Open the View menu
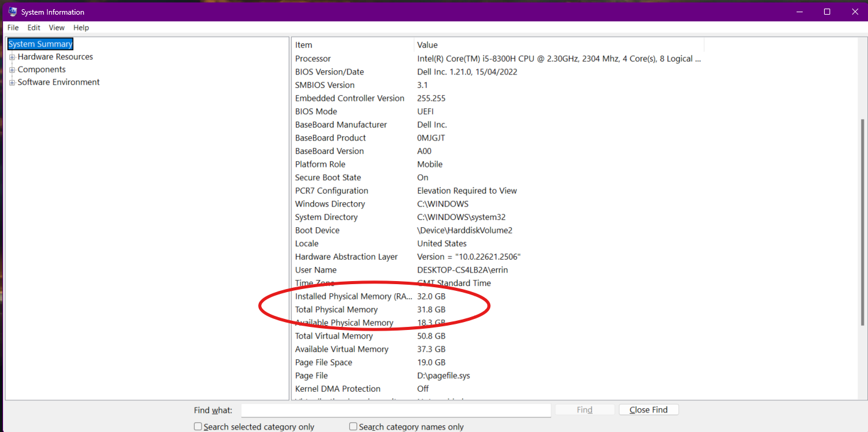 click(57, 27)
